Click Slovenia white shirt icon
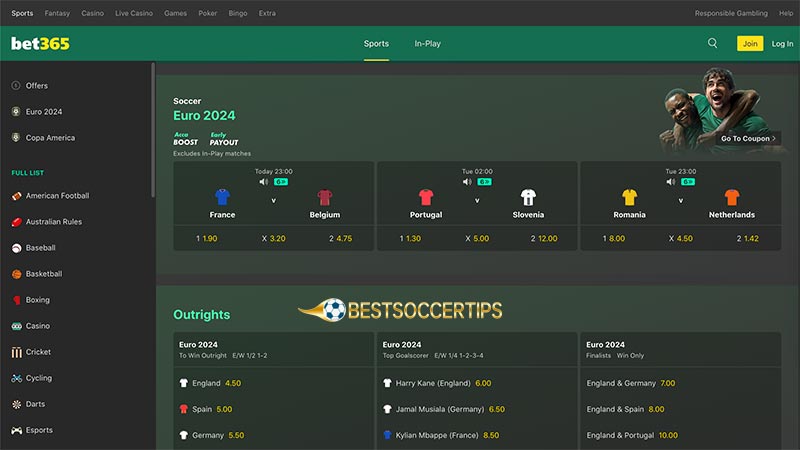This screenshot has width=800, height=450. (x=528, y=197)
